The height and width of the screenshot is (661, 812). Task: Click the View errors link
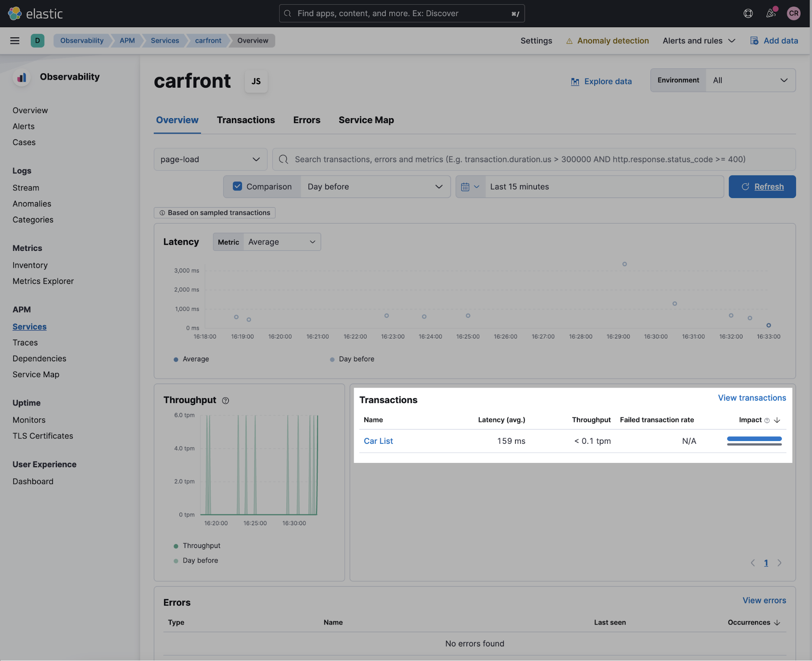tap(764, 600)
